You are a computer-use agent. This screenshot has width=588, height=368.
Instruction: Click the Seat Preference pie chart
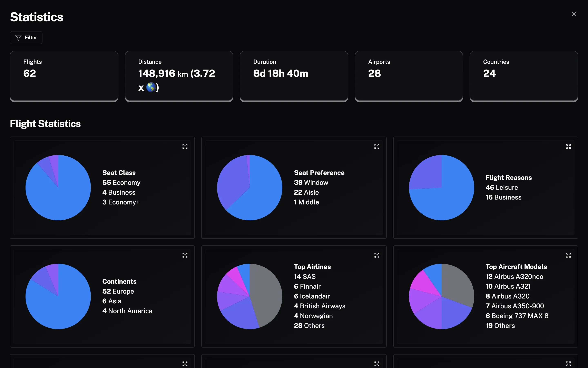(x=249, y=188)
